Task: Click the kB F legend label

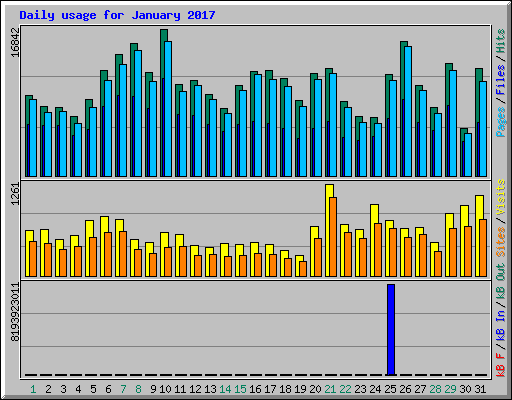Action: coord(500,365)
